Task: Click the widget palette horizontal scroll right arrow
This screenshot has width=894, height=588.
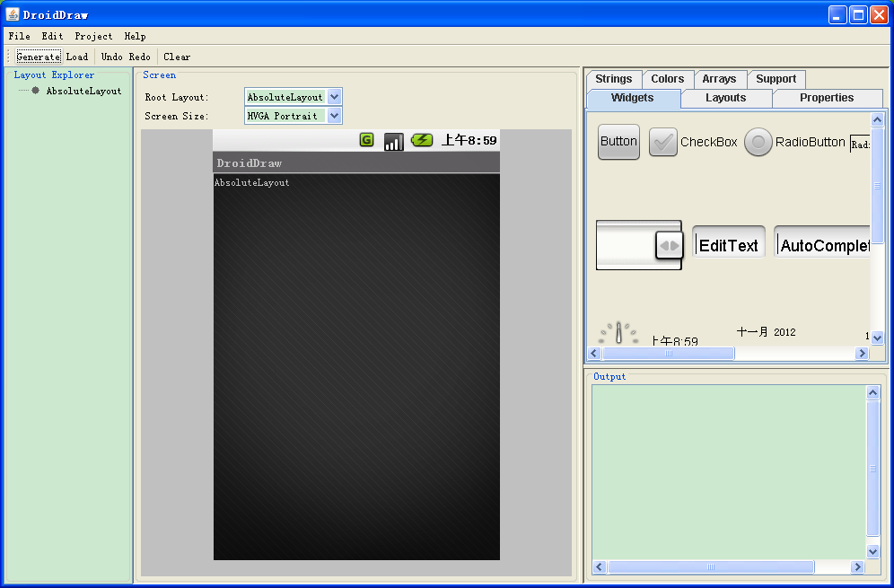Action: (862, 353)
